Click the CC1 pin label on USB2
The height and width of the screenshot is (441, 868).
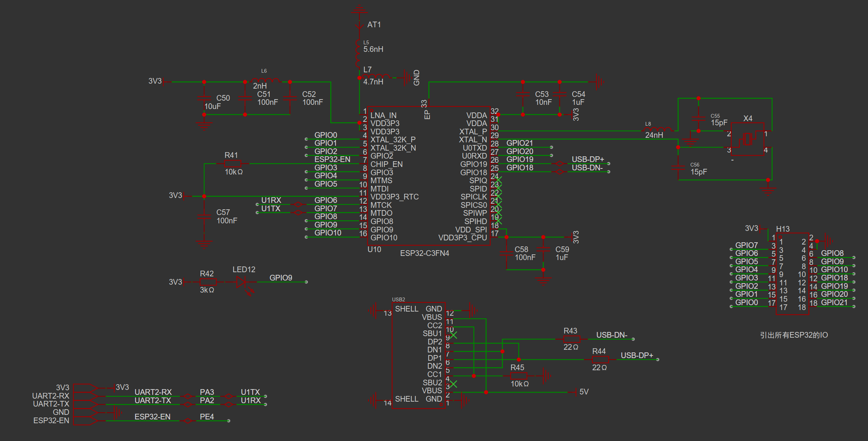tap(434, 374)
